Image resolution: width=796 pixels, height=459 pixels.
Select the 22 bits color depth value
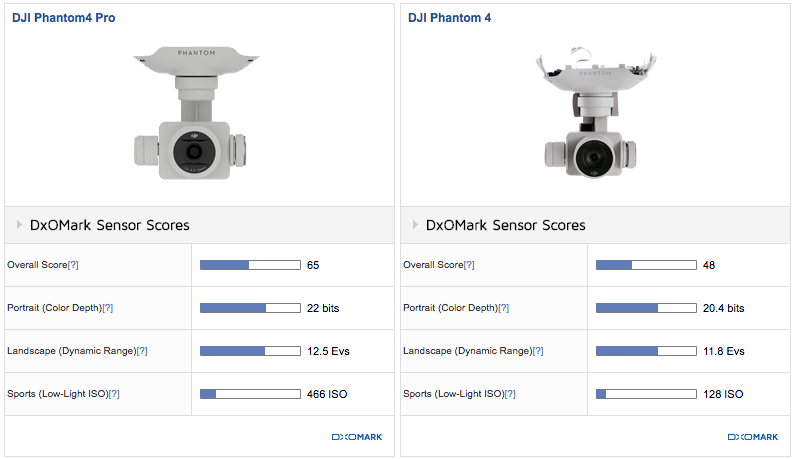click(x=323, y=308)
